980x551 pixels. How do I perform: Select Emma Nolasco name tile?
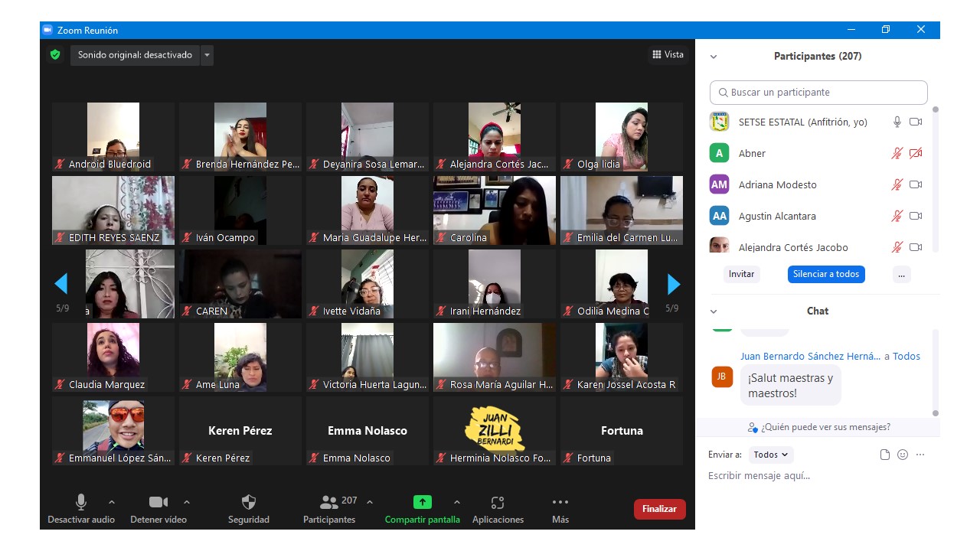pos(367,431)
